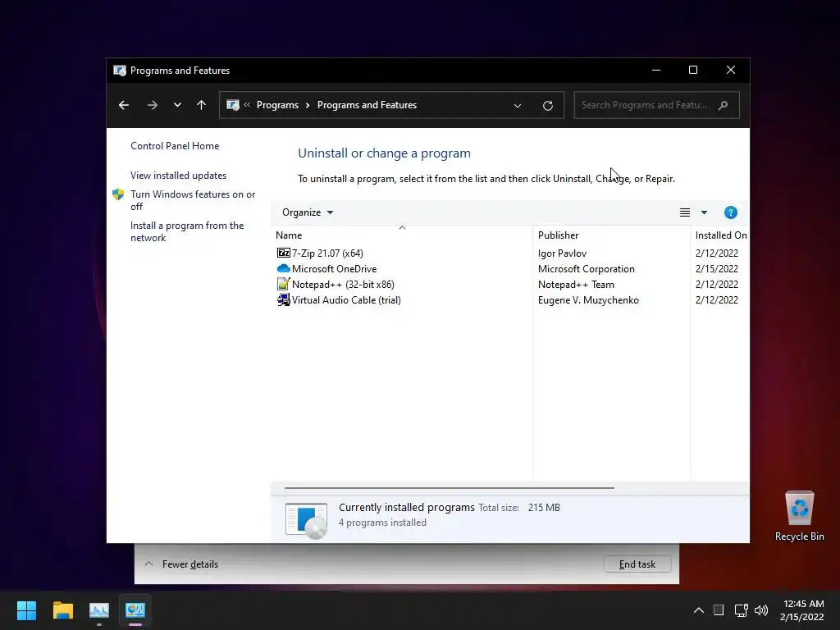
Task: Click the Notepad++ program icon
Action: tap(283, 284)
